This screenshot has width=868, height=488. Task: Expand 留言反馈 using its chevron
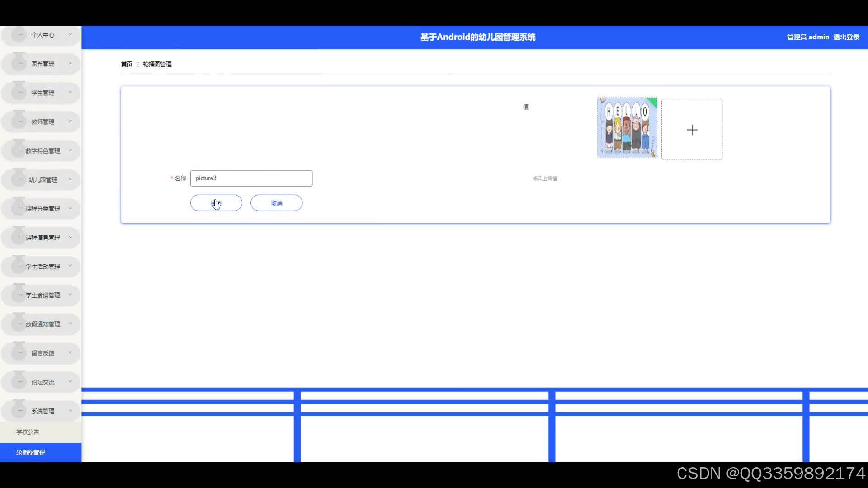70,353
